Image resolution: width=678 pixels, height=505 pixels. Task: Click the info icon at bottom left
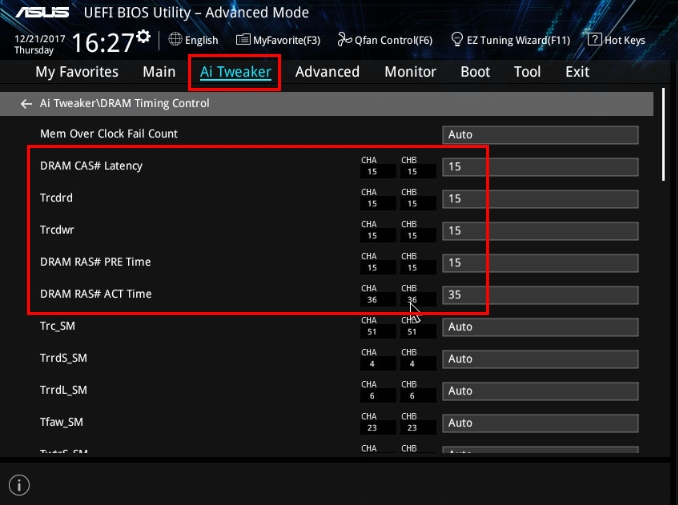[x=19, y=485]
